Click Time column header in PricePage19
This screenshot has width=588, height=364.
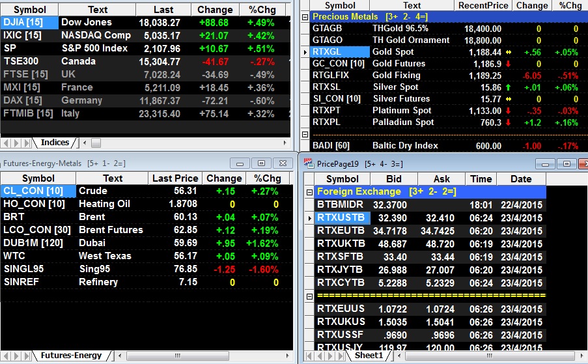[481, 179]
